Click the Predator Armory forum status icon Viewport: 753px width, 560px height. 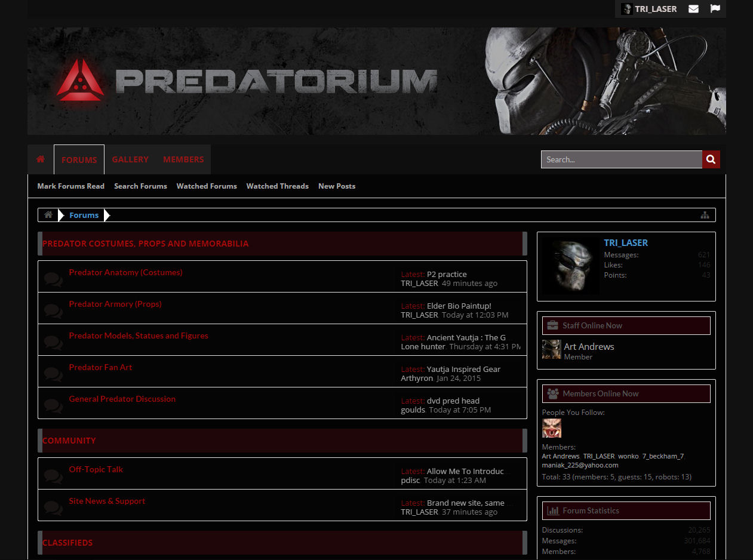pos(53,310)
